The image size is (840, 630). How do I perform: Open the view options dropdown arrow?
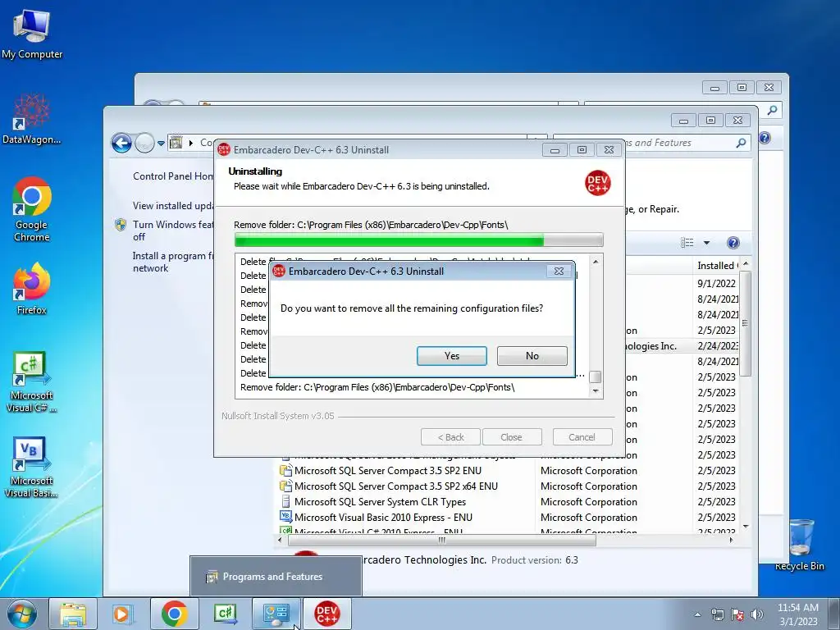pyautogui.click(x=706, y=243)
